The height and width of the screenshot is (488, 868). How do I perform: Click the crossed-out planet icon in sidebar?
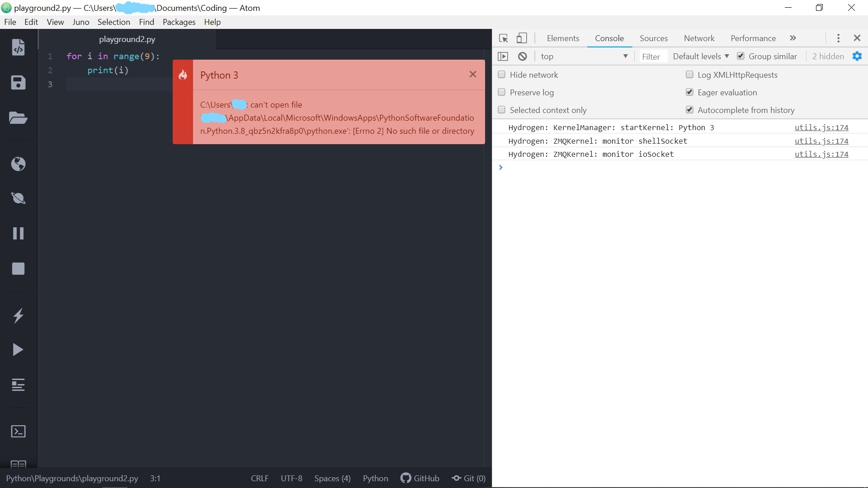pos(18,198)
